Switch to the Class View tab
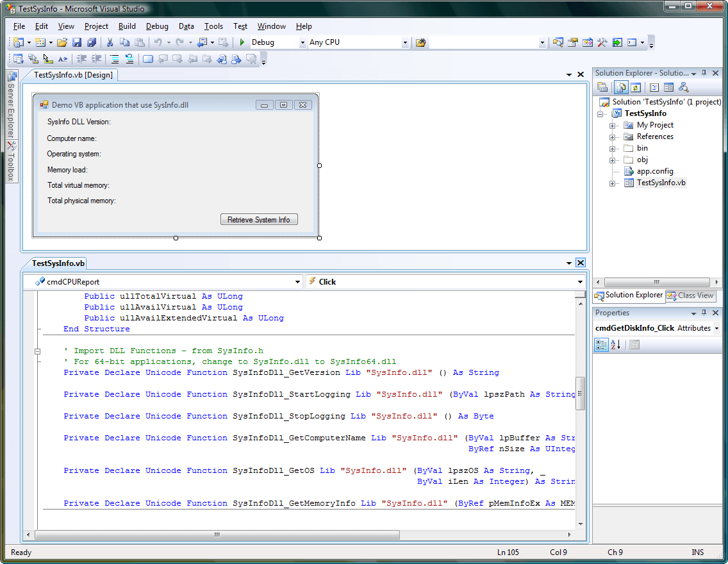This screenshot has width=728, height=564. [x=691, y=295]
